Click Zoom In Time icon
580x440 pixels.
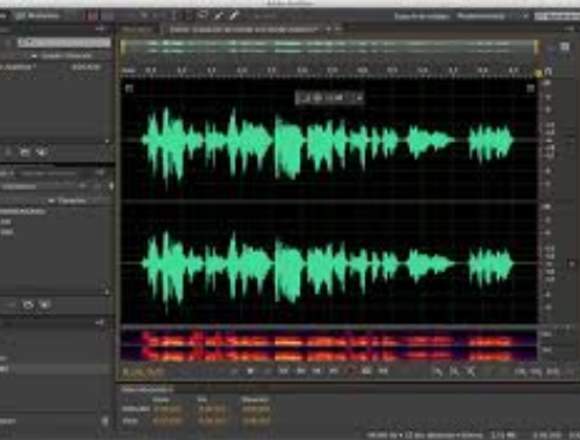pos(471,372)
